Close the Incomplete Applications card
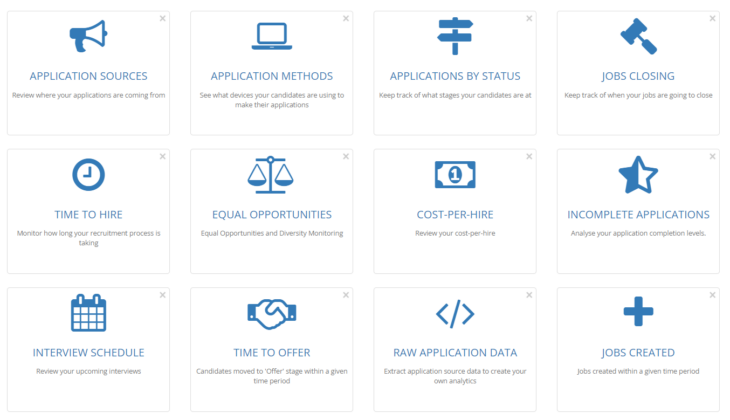The width and height of the screenshot is (730, 420). pyautogui.click(x=713, y=156)
